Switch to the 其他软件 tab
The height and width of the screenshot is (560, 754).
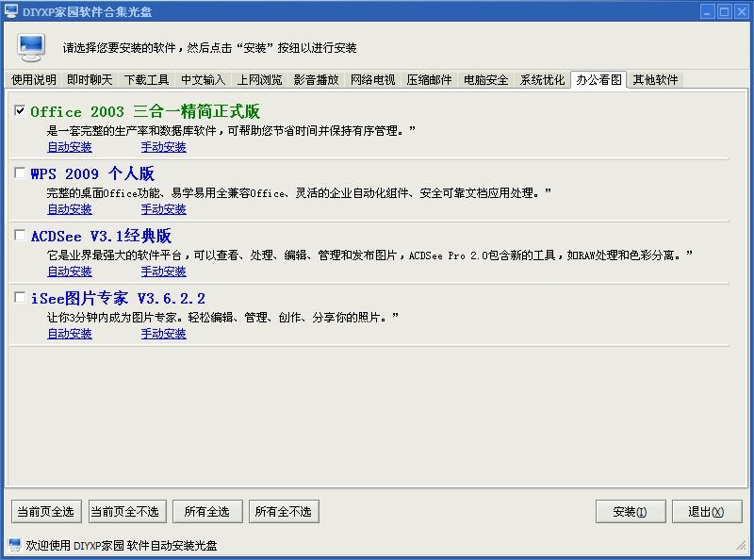point(655,79)
